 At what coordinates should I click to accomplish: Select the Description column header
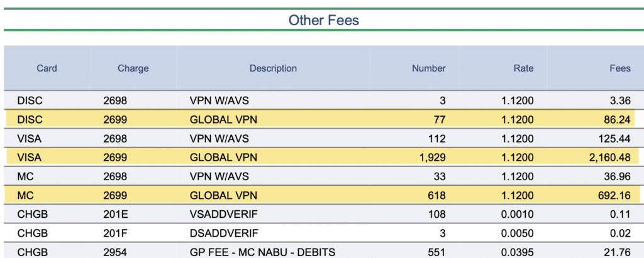273,68
